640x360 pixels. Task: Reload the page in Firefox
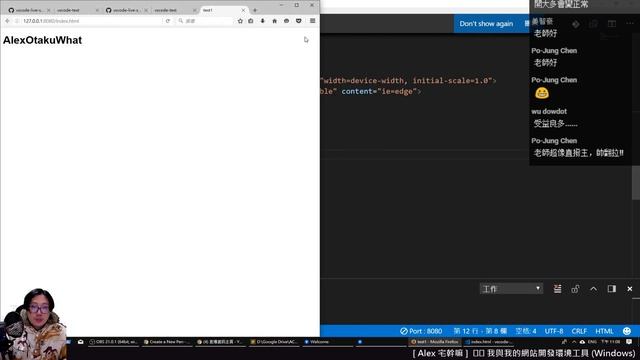(168, 21)
